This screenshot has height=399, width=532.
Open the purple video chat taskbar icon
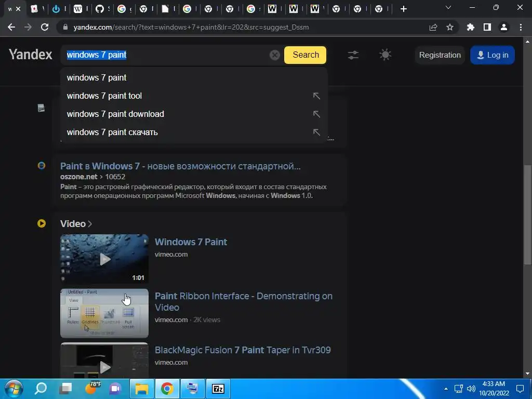click(x=115, y=389)
